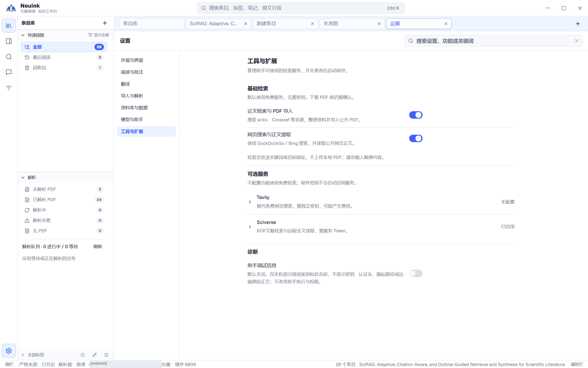588x368 pixels.
Task: Collapse the 快速视图 section
Action: pyautogui.click(x=23, y=35)
